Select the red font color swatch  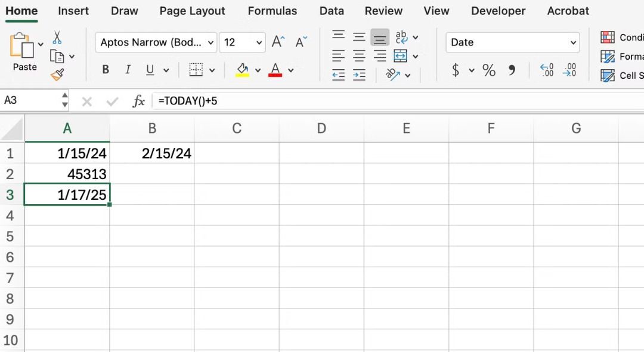coord(275,70)
